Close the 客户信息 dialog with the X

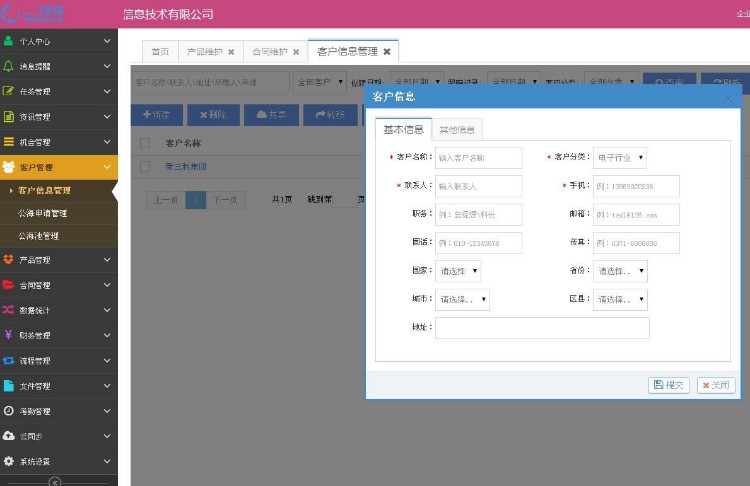tap(728, 99)
